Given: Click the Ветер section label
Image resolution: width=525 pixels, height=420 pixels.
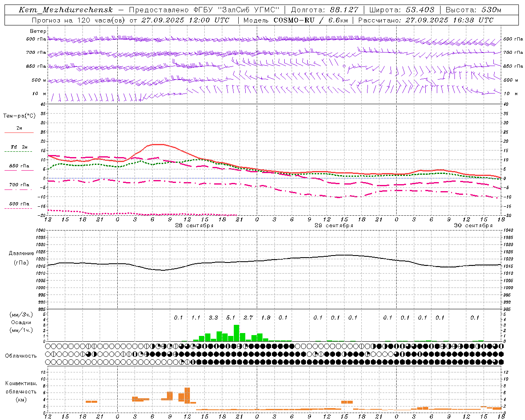Looking at the screenshot, I should point(38,31).
